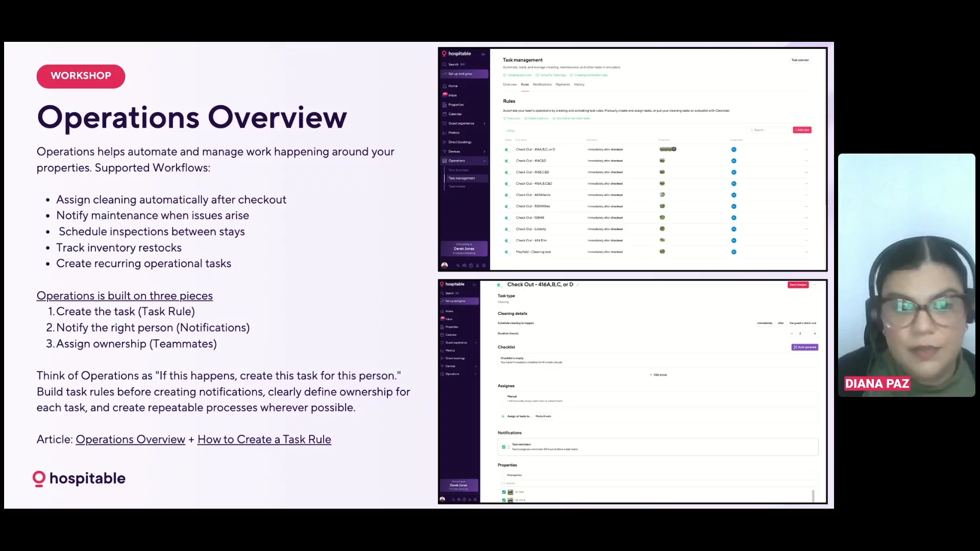Toggle the Check Out - 416B,C&D rule switch
Viewport: 980px width, 551px height.
pos(507,172)
